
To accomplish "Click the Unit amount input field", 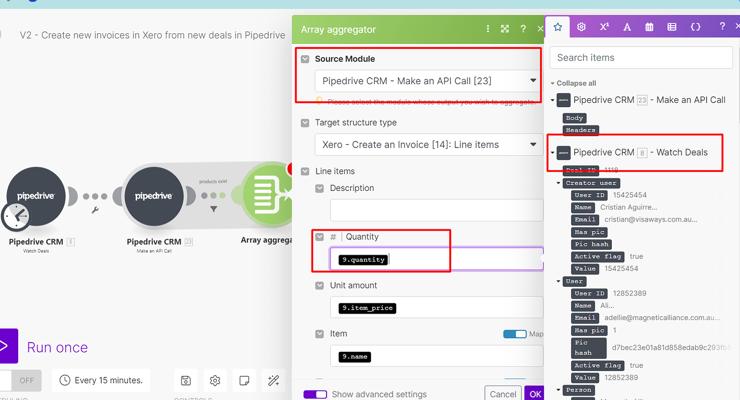I will (437, 308).
